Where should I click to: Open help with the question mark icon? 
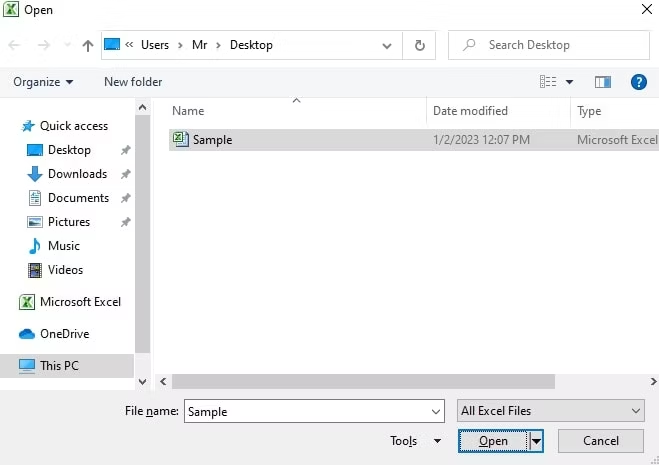[x=638, y=82]
